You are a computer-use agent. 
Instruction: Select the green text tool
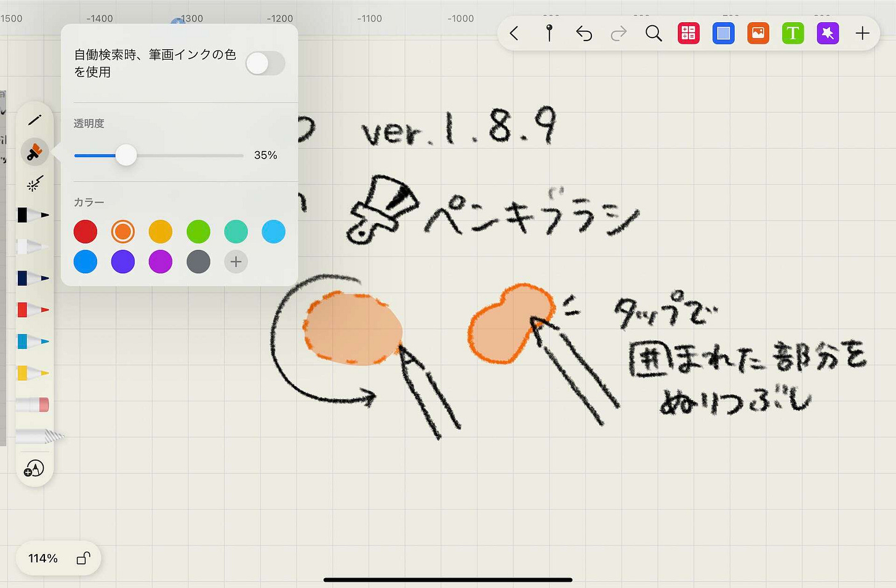tap(793, 33)
